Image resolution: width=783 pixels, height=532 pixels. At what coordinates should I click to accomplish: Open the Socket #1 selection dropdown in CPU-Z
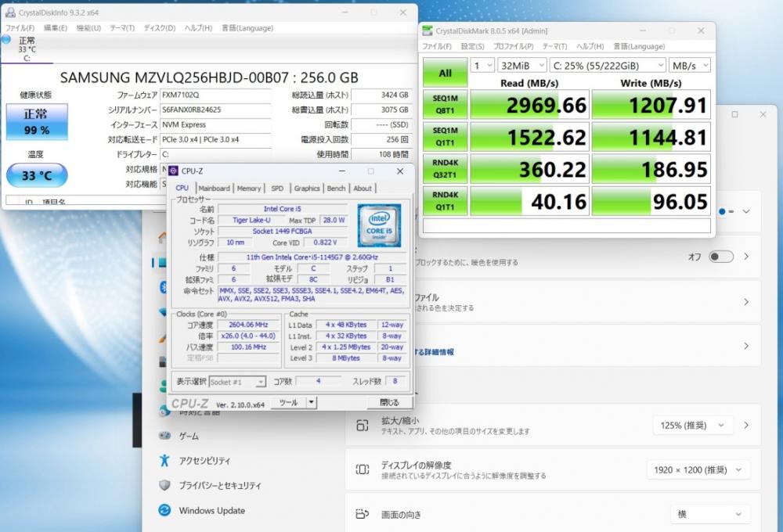237,382
